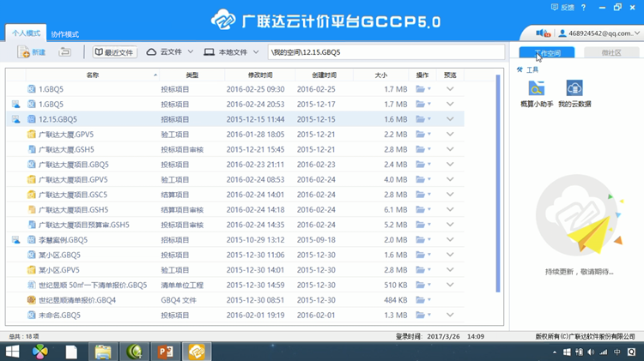Open folder action for 12.15.GBQ5 row
Screen dimensions: 644x361
click(x=422, y=119)
